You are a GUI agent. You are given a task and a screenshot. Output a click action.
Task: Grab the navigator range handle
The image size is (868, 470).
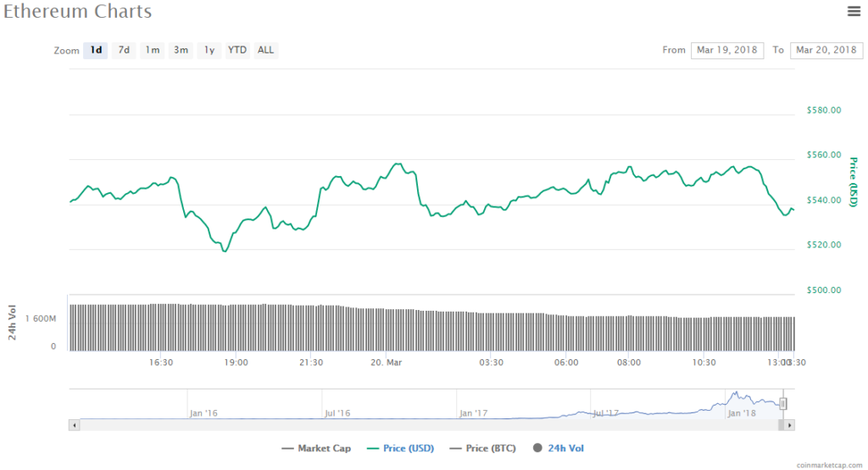pos(783,404)
